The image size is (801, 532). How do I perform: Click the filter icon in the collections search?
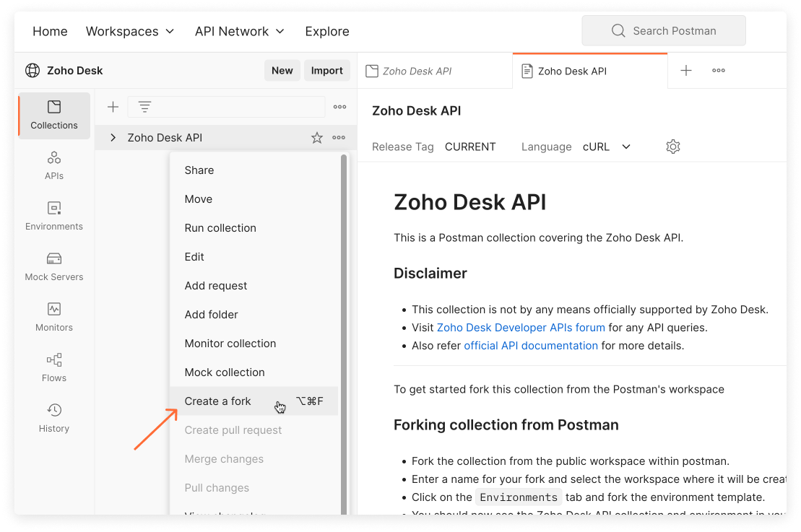coord(144,107)
